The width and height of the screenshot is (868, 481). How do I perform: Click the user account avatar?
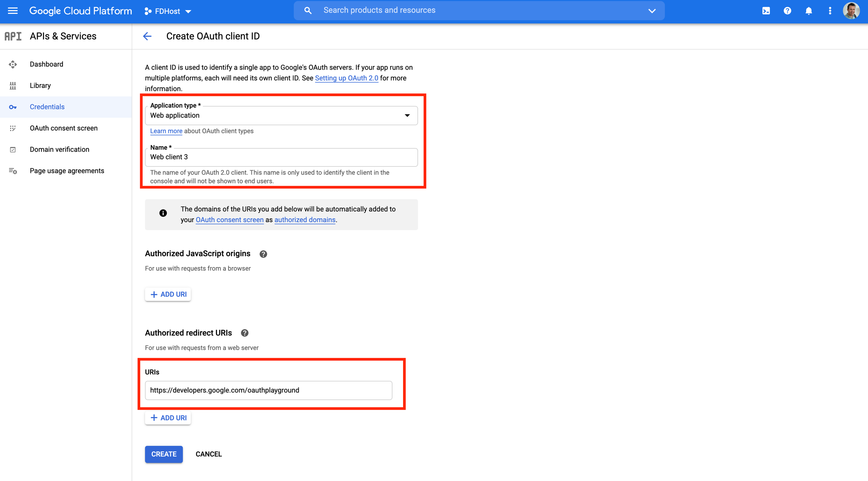(851, 11)
